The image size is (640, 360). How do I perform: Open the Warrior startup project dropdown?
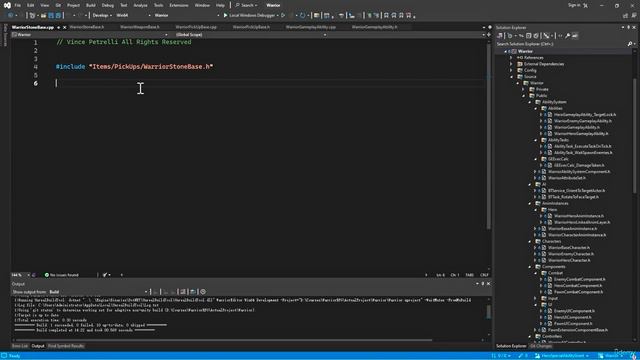pos(187,15)
